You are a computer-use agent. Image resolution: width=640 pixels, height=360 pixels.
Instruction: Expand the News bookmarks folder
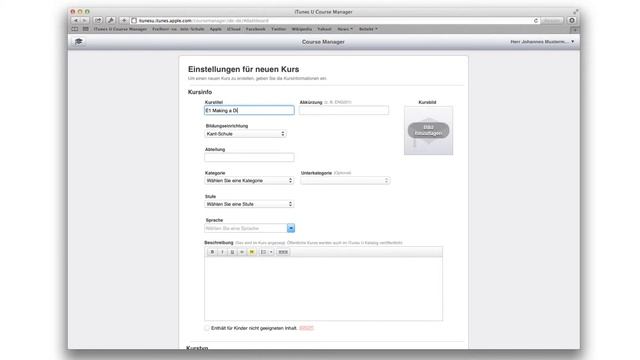(x=345, y=29)
